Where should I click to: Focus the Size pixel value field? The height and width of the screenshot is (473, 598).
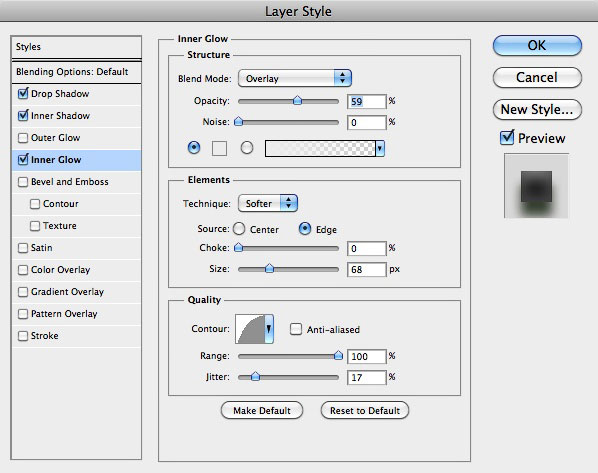point(367,269)
